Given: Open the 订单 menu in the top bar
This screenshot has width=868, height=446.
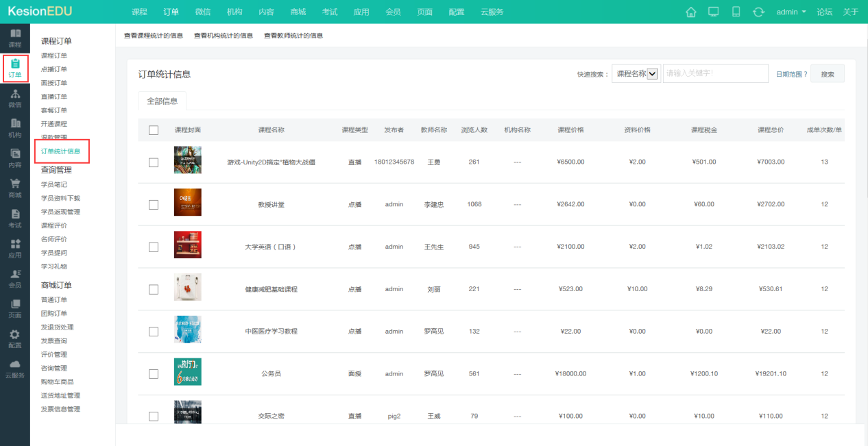Looking at the screenshot, I should [171, 12].
